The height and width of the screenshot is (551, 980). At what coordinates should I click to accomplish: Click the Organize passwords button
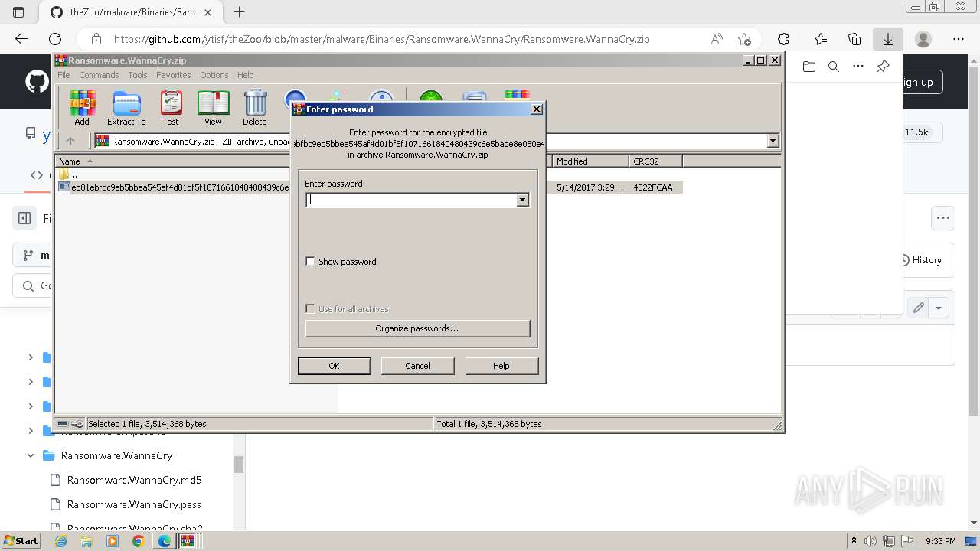coord(417,328)
